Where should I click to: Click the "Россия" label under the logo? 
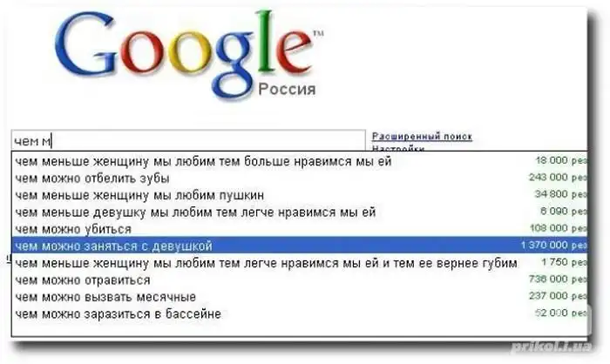(x=287, y=90)
